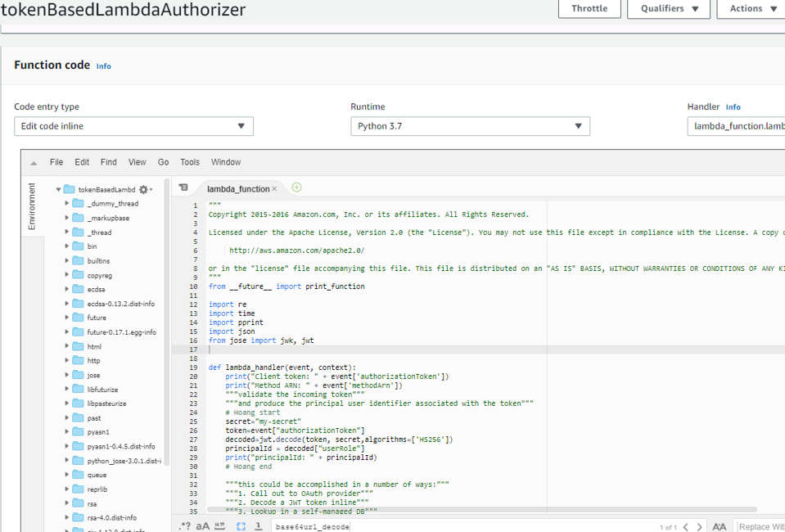The image size is (785, 532).
Task: Add a new editor tab with plus icon
Action: 296,187
